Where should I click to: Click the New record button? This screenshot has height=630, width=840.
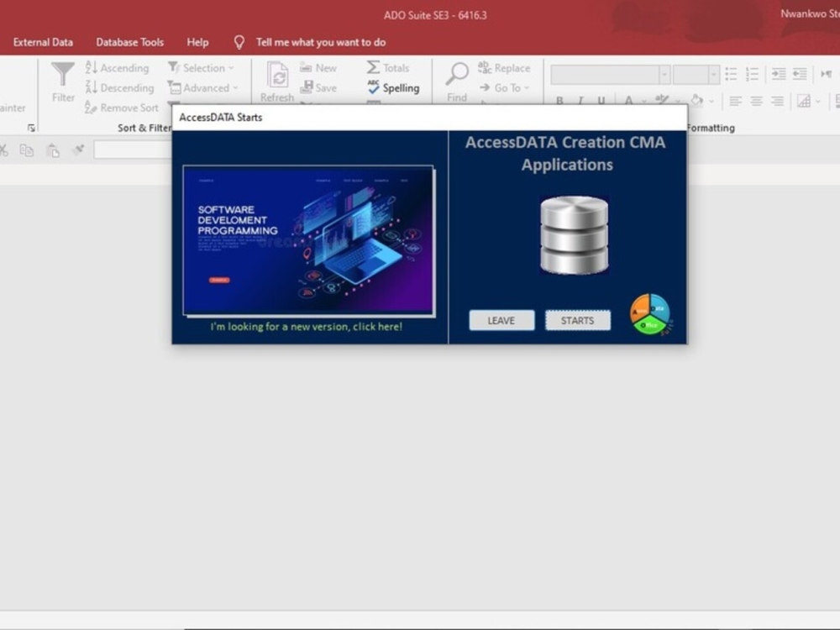[x=318, y=68]
